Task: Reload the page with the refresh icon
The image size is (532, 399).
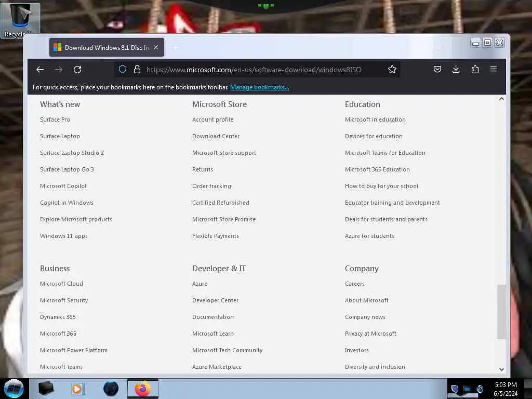Action: pos(77,70)
